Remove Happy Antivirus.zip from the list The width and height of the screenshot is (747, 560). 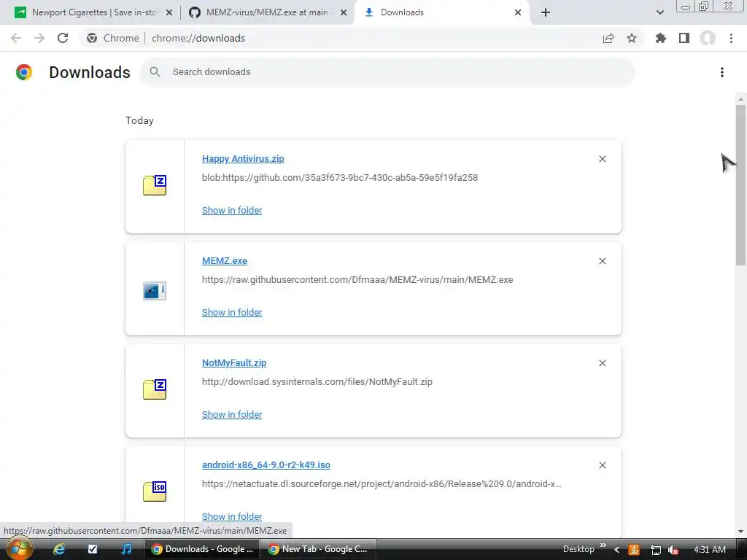(x=602, y=159)
